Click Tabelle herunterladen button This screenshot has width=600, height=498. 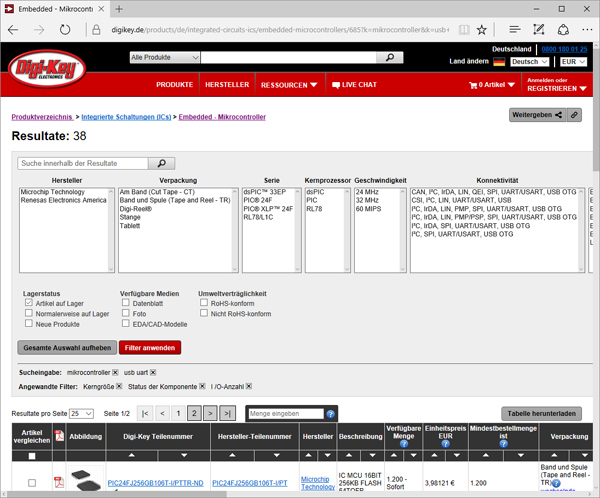pyautogui.click(x=540, y=413)
